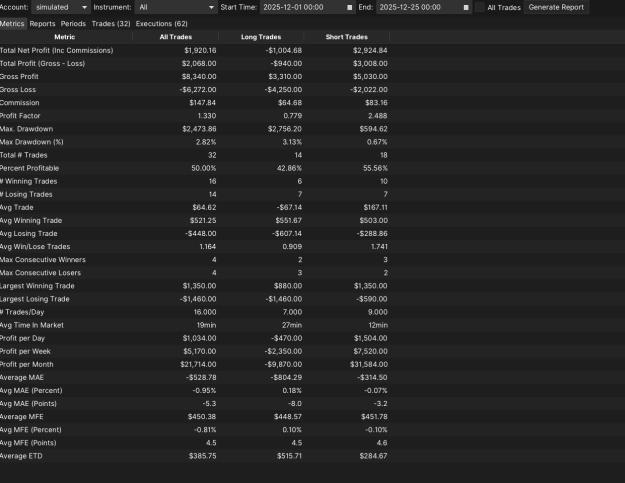Open the Instrument dropdown showing All
Viewport: 625px width, 483px height.
[176, 7]
